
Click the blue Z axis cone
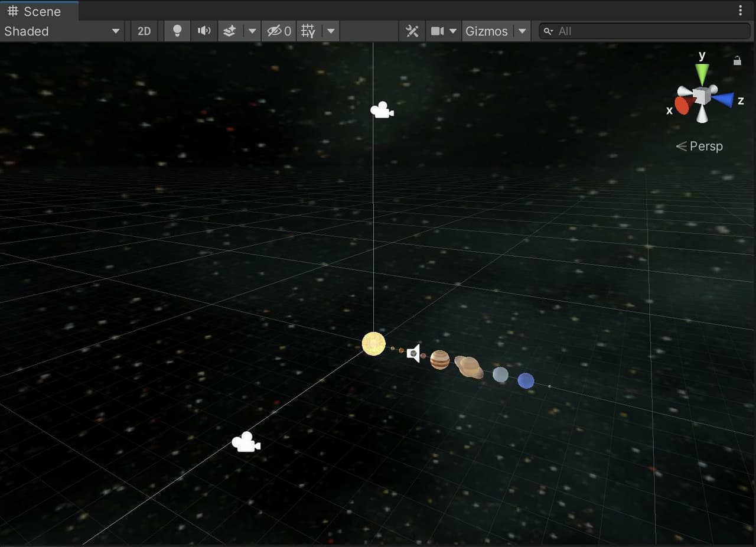(x=723, y=99)
